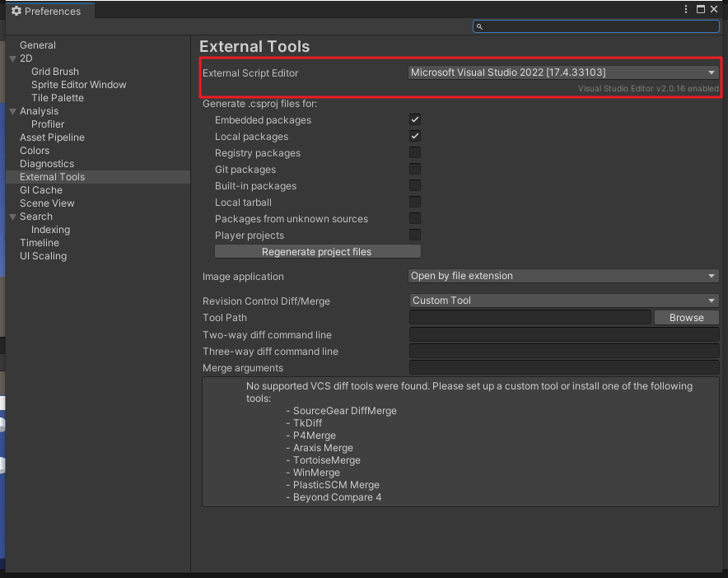Toggle Embedded packages checkbox

pos(414,119)
